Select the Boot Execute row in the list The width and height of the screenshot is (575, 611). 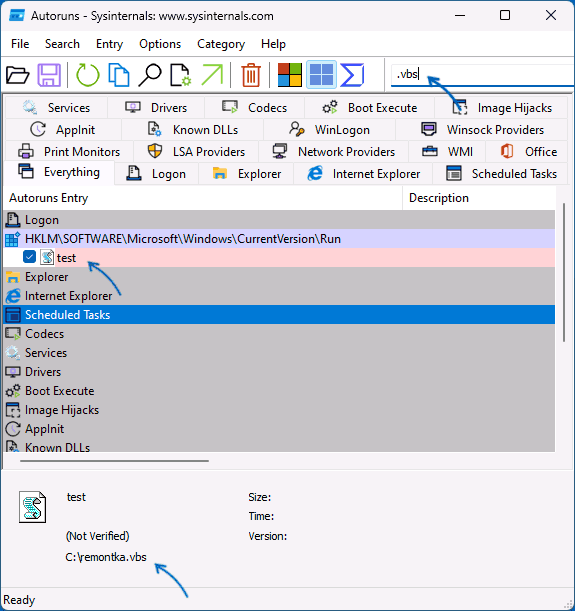point(279,390)
